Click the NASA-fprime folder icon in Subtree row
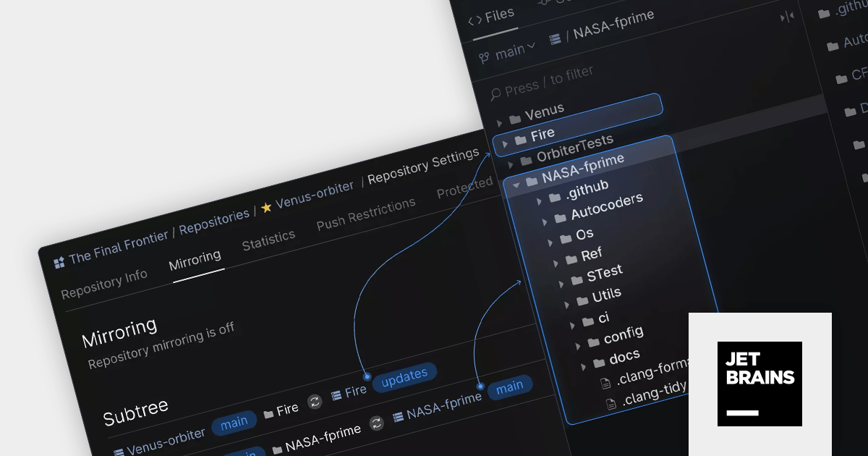This screenshot has width=868, height=456. (277, 450)
